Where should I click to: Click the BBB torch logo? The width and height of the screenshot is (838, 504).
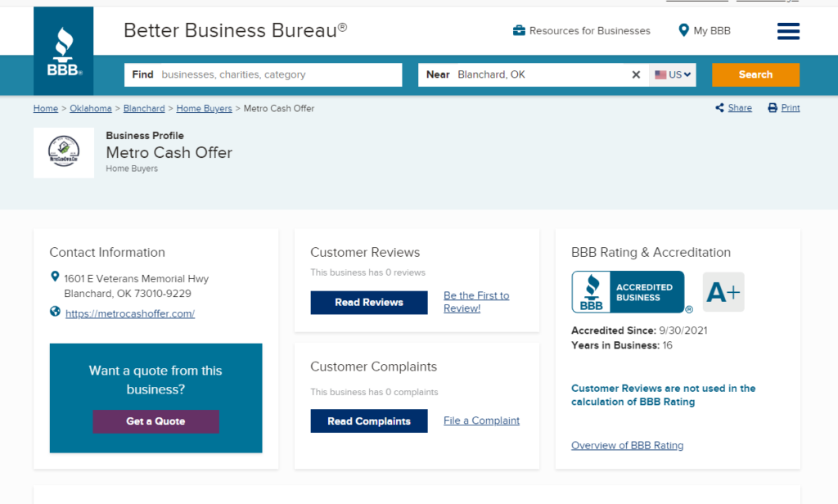click(x=64, y=52)
